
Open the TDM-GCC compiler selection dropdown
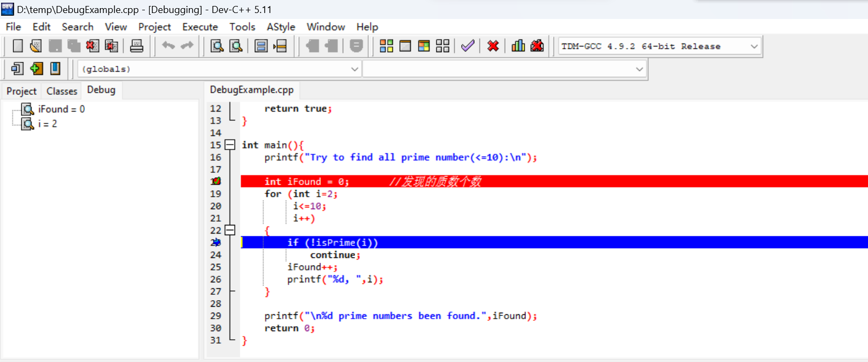[x=660, y=46]
